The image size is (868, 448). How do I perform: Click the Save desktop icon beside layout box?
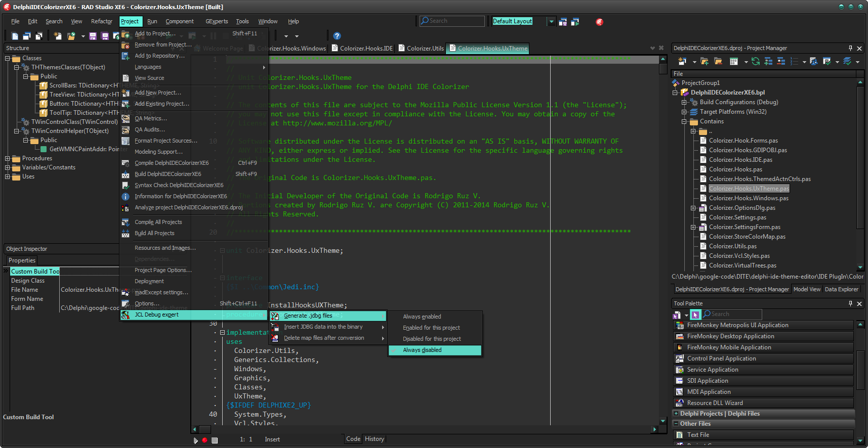coord(563,22)
